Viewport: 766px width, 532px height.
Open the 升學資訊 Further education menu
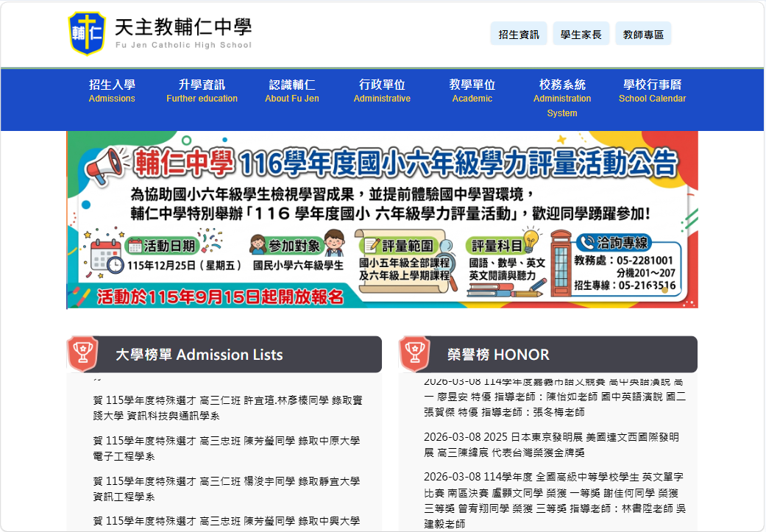(202, 91)
